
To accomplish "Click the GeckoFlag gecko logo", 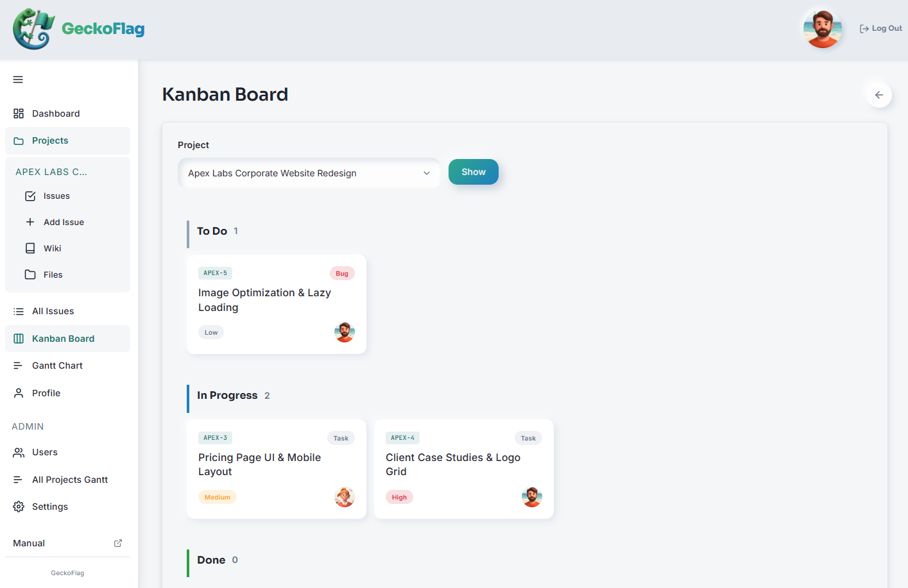I will tap(33, 29).
